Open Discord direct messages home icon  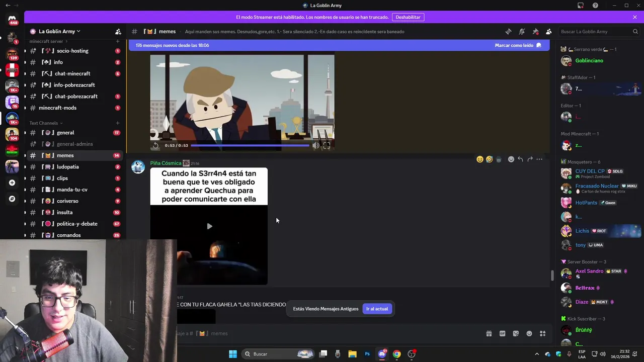(x=12, y=19)
